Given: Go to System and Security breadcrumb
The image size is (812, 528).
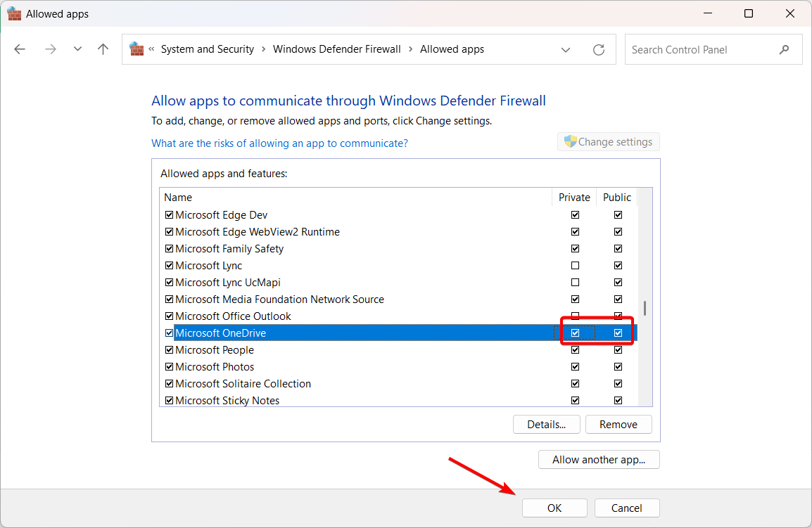Looking at the screenshot, I should pos(208,49).
